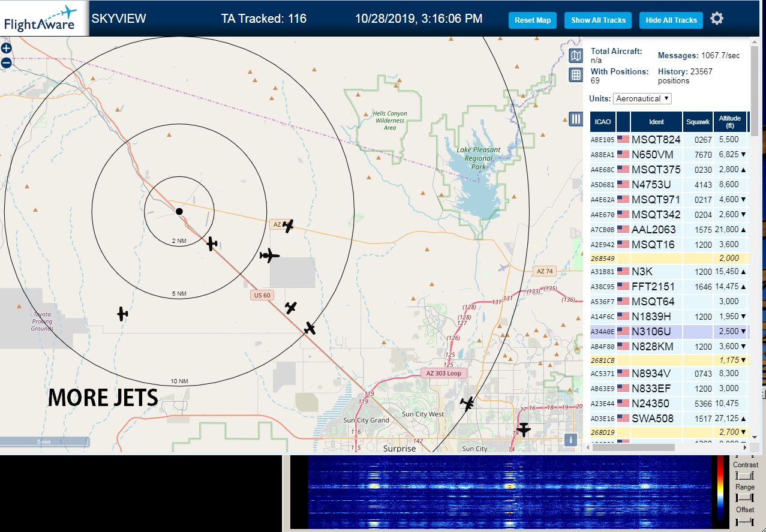This screenshot has width=766, height=532.
Task: Select the aircraft near Sun City West
Action: (467, 404)
